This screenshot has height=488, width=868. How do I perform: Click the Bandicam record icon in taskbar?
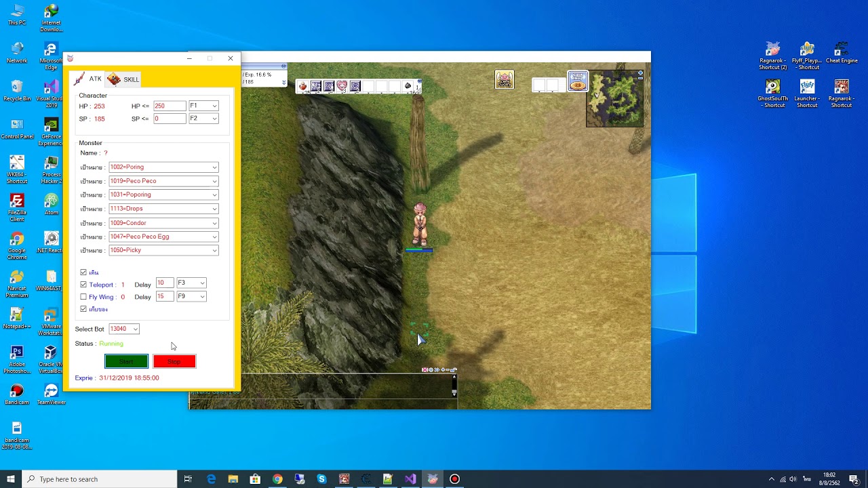(454, 479)
